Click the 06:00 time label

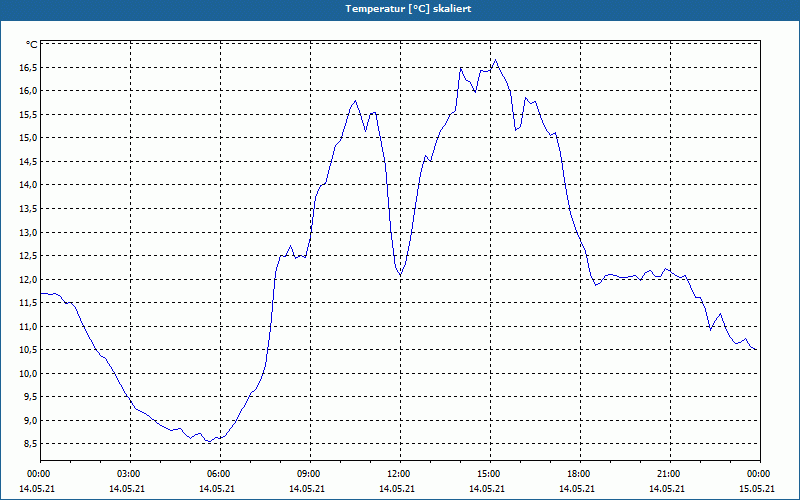click(220, 474)
